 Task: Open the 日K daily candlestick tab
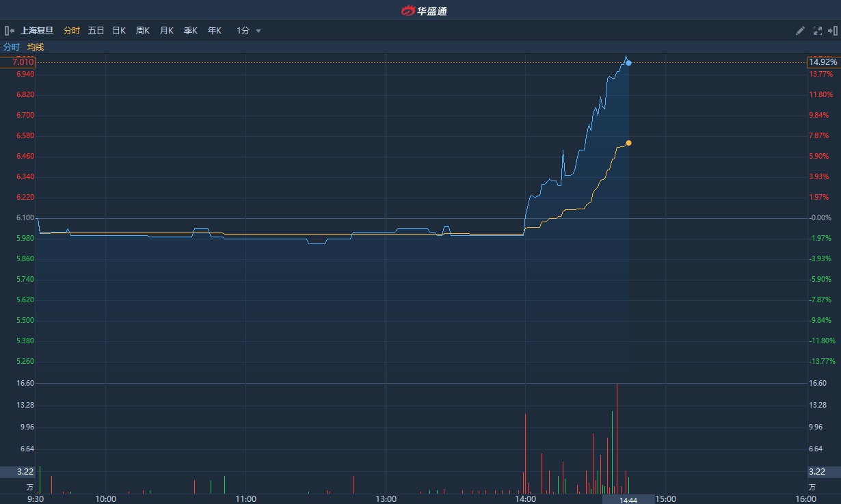[119, 31]
